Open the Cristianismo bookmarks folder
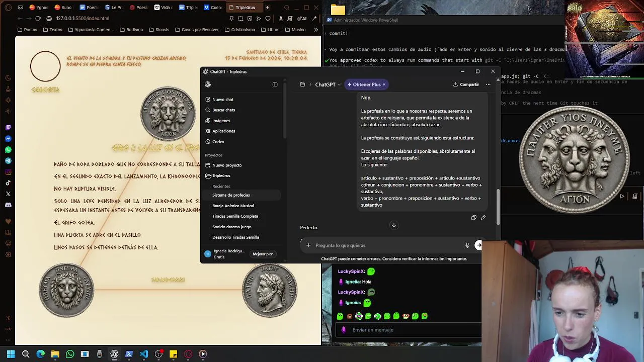The image size is (644, 362). [239, 30]
